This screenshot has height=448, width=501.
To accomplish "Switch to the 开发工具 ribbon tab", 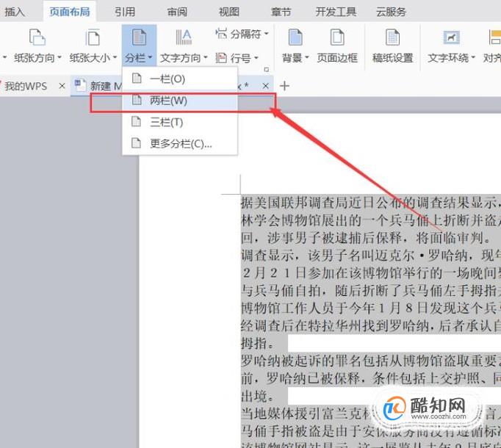I will pyautogui.click(x=336, y=12).
